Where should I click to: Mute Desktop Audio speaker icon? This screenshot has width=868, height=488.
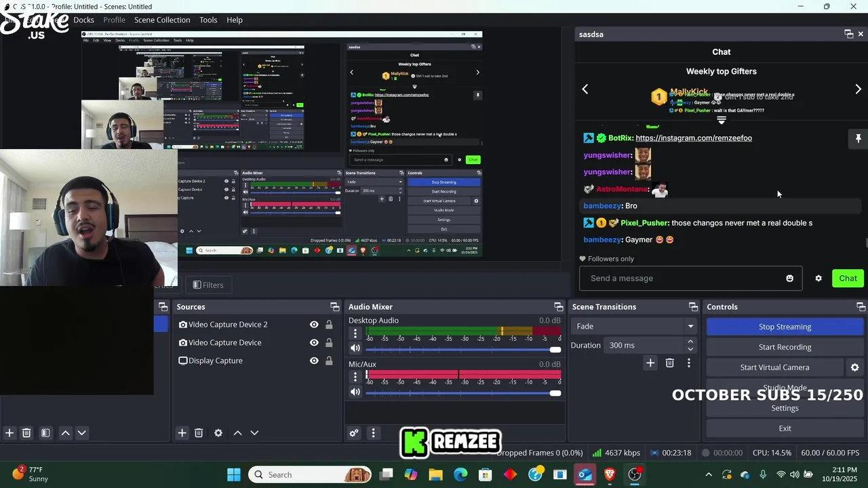[355, 348]
